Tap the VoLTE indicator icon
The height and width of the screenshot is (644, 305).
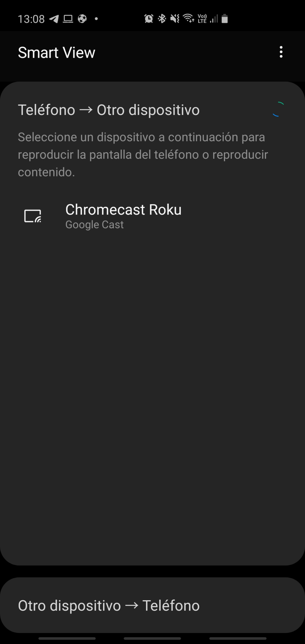pos(202,19)
